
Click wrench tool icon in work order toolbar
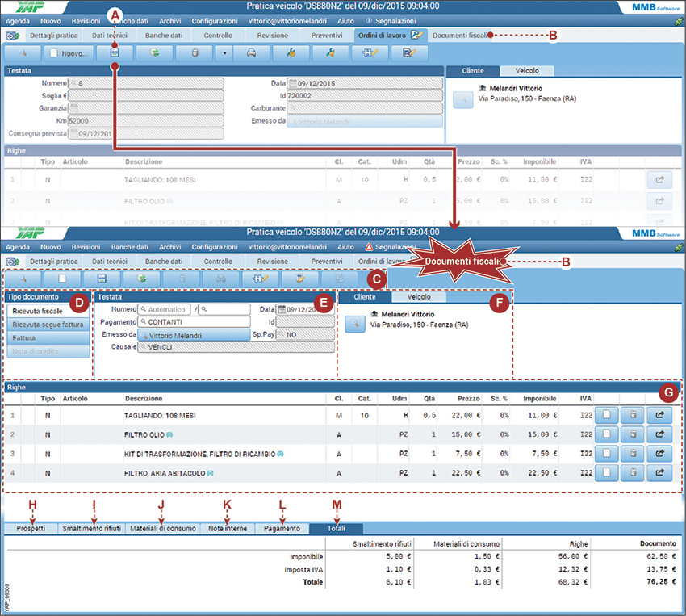coord(330,53)
